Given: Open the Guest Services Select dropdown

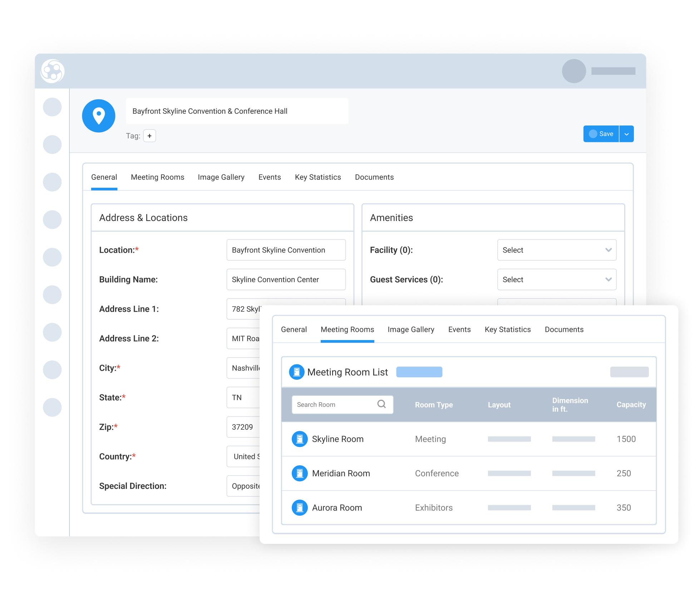Looking at the screenshot, I should 556,279.
